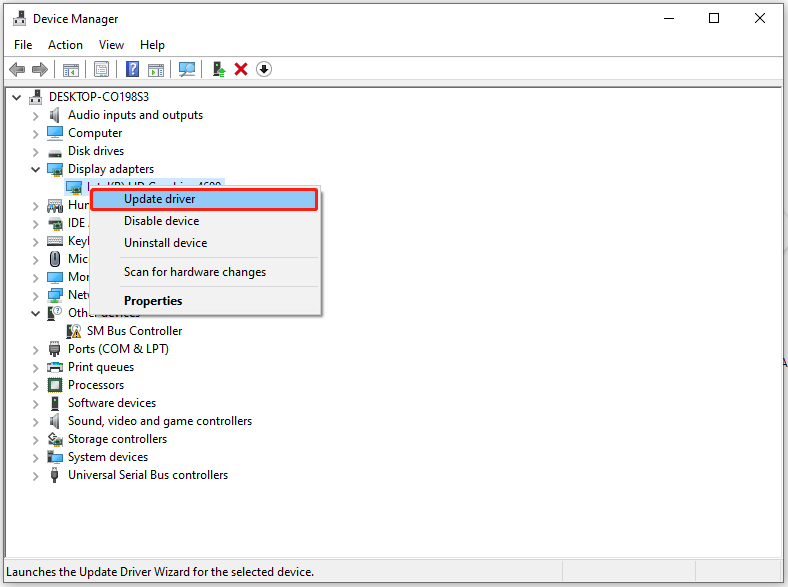The image size is (788, 587).
Task: Expand the Processors chevron
Action: click(35, 386)
